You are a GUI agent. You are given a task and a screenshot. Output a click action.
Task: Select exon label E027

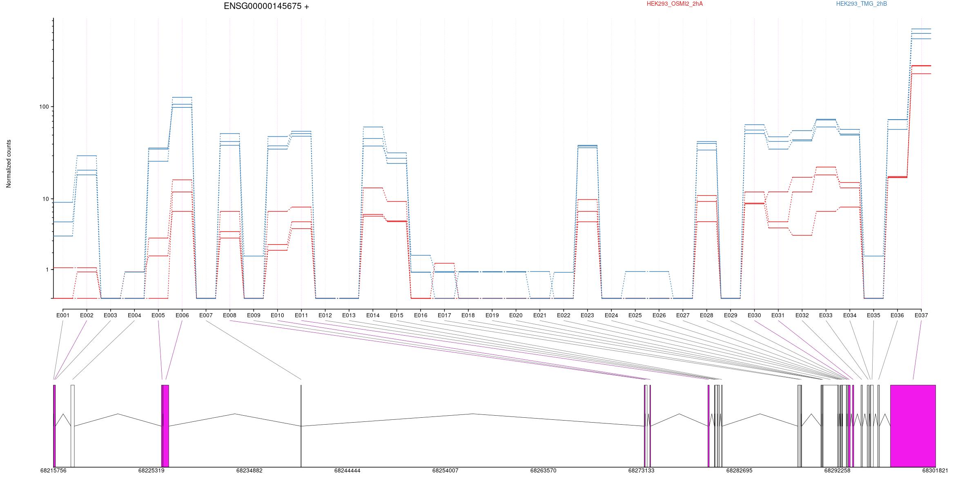pyautogui.click(x=683, y=315)
